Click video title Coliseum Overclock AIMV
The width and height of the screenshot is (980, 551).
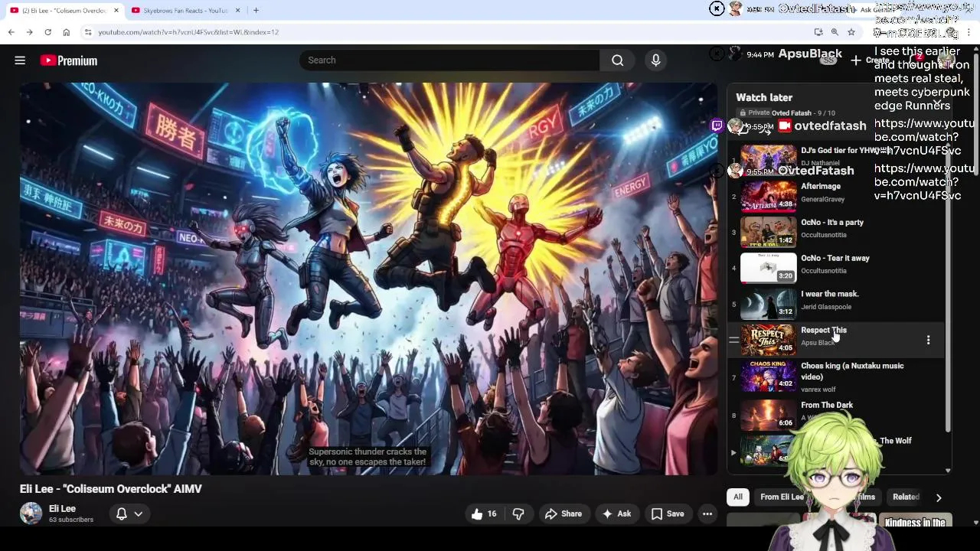coord(111,489)
